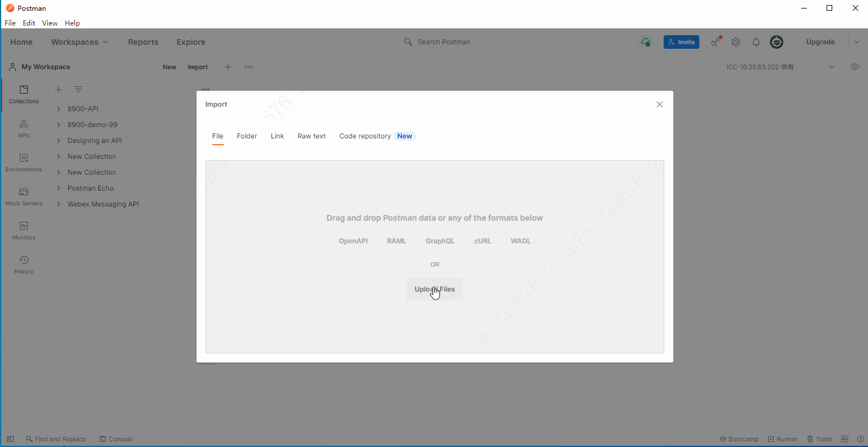Open Environments in the sidebar
Image resolution: width=868 pixels, height=447 pixels.
[24, 162]
